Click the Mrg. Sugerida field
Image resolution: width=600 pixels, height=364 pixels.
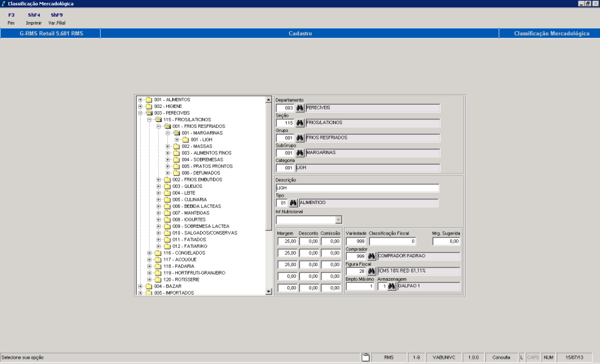(x=446, y=241)
